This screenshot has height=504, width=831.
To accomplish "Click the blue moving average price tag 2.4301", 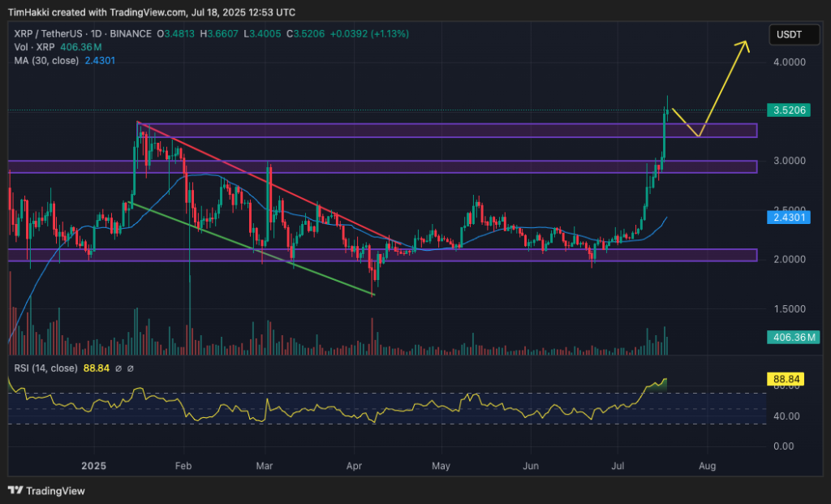I will point(788,218).
